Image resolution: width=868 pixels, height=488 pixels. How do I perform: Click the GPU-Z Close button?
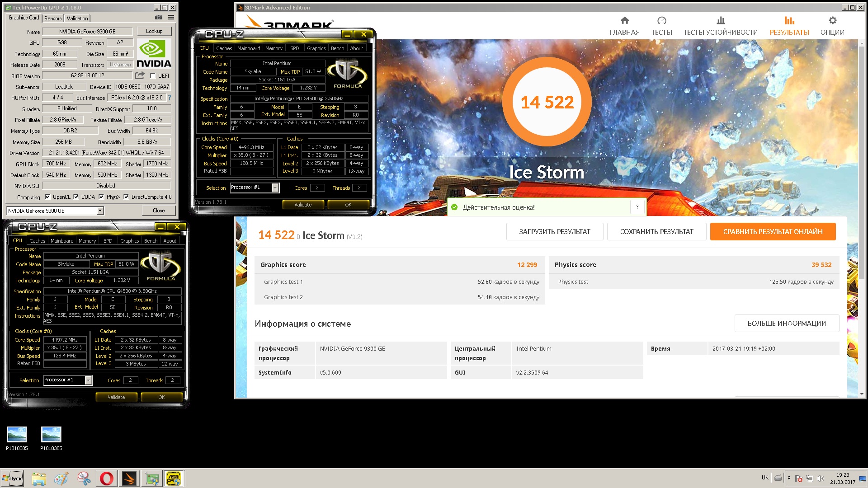tap(159, 211)
